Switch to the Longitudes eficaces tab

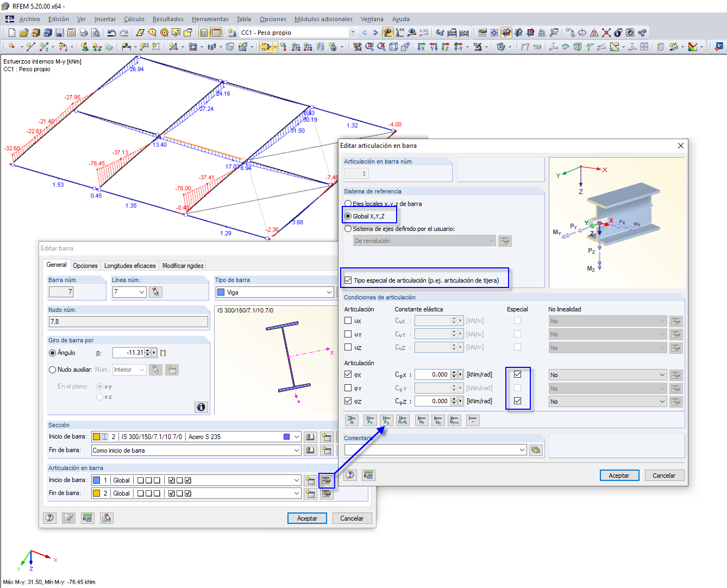[x=130, y=265]
